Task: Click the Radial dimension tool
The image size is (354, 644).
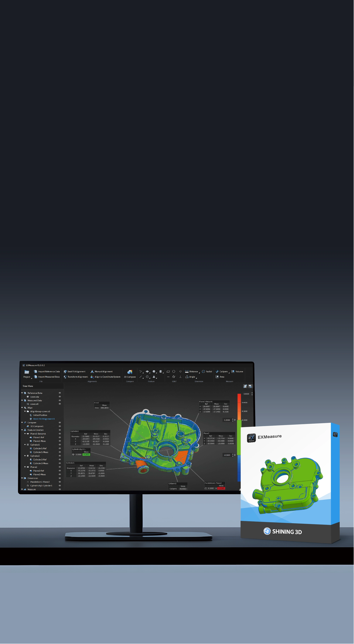Action: tap(207, 372)
